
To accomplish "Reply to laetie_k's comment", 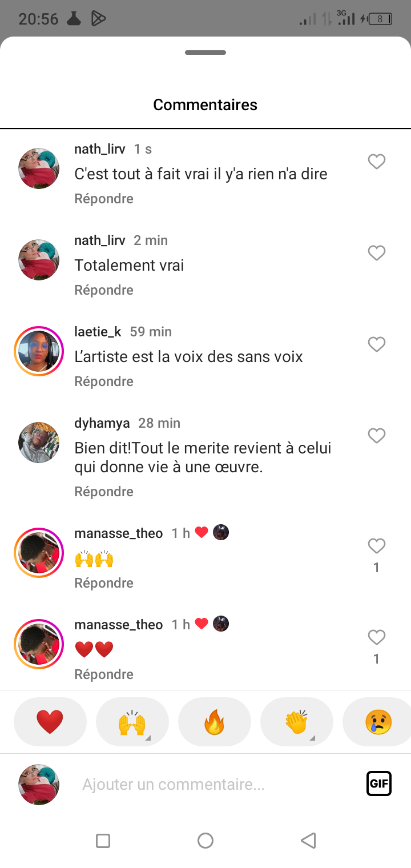I will click(104, 381).
